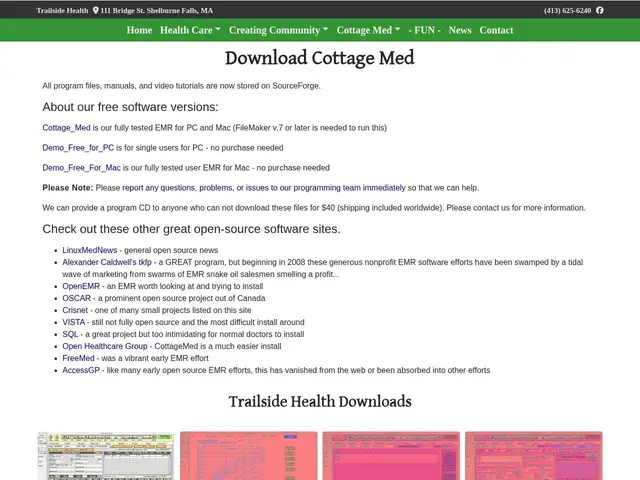Image resolution: width=640 pixels, height=480 pixels.
Task: Click the report any questions, problems link
Action: coord(264,188)
